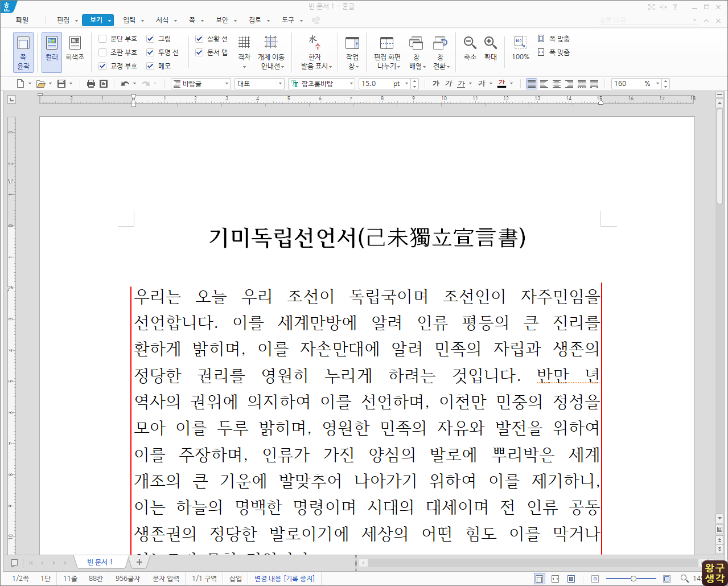Apply italic with the slanted 가 icon

click(x=449, y=84)
